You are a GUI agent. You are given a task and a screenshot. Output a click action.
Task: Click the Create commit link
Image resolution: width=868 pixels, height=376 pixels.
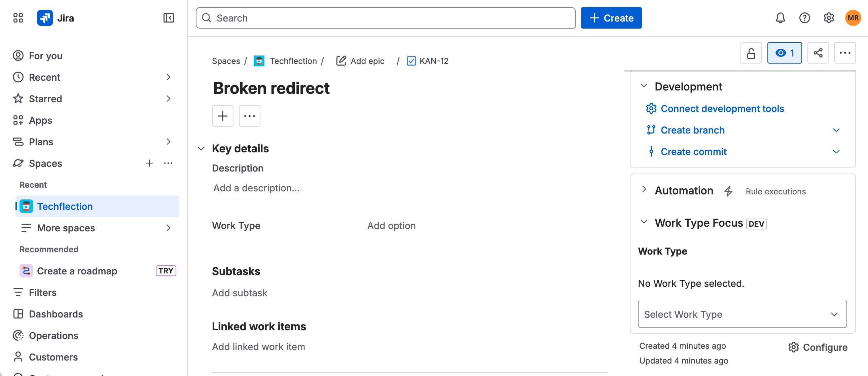pos(693,152)
